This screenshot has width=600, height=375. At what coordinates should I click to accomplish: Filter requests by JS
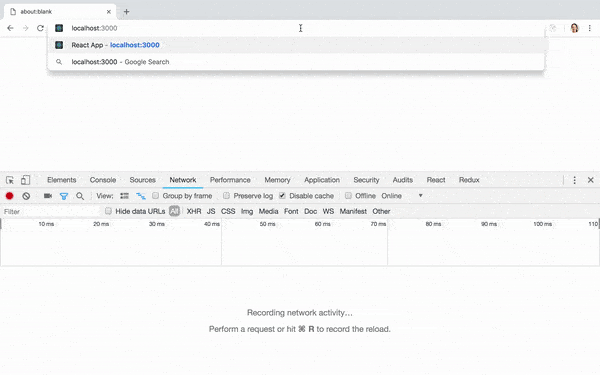pos(211,211)
